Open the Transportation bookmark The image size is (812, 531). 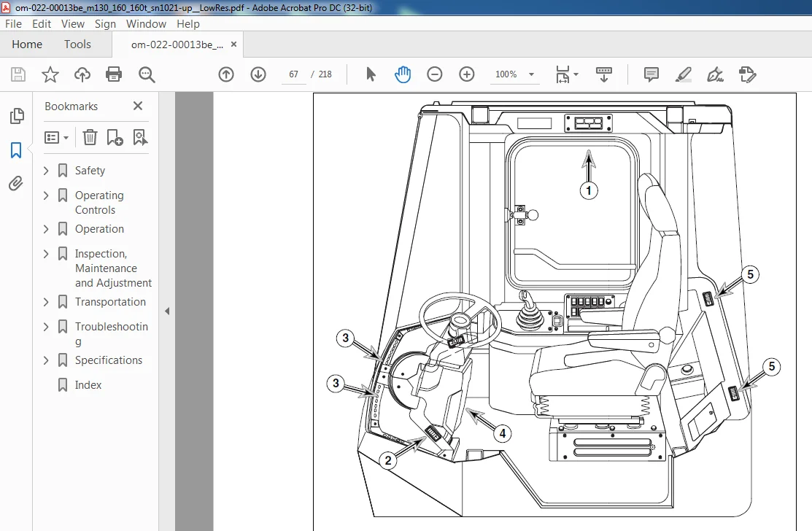coord(110,302)
